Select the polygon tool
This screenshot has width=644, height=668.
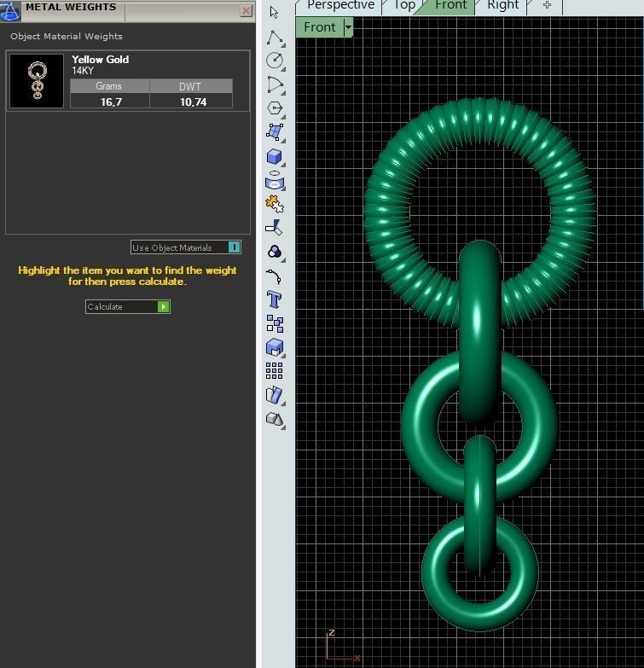(x=276, y=108)
